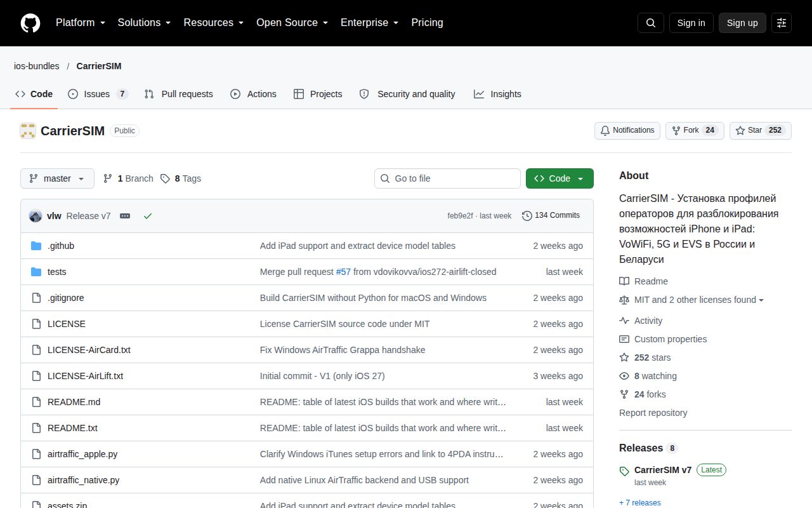This screenshot has width=812, height=508.
Task: Expand the Open Source menu in header
Action: (x=292, y=23)
